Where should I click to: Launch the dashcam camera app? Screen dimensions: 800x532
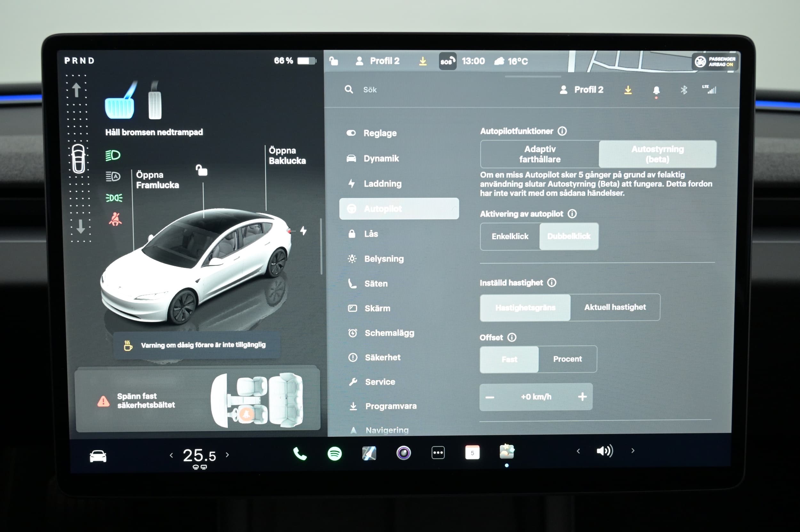404,453
